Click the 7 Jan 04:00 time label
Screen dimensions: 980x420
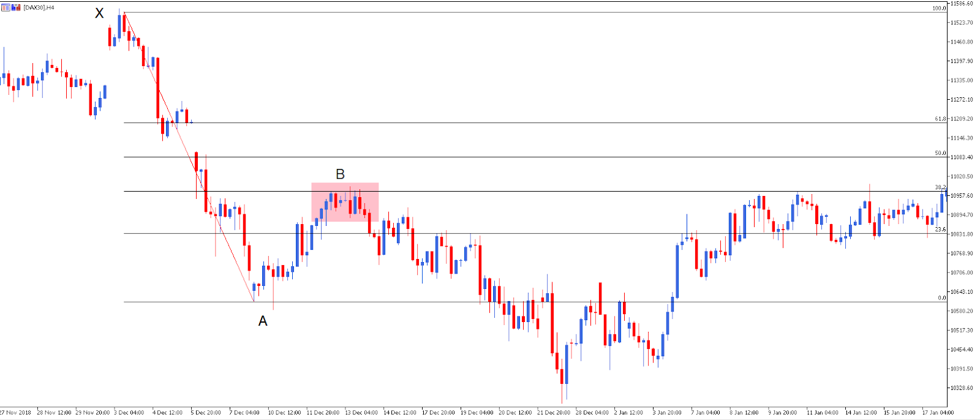pos(706,413)
